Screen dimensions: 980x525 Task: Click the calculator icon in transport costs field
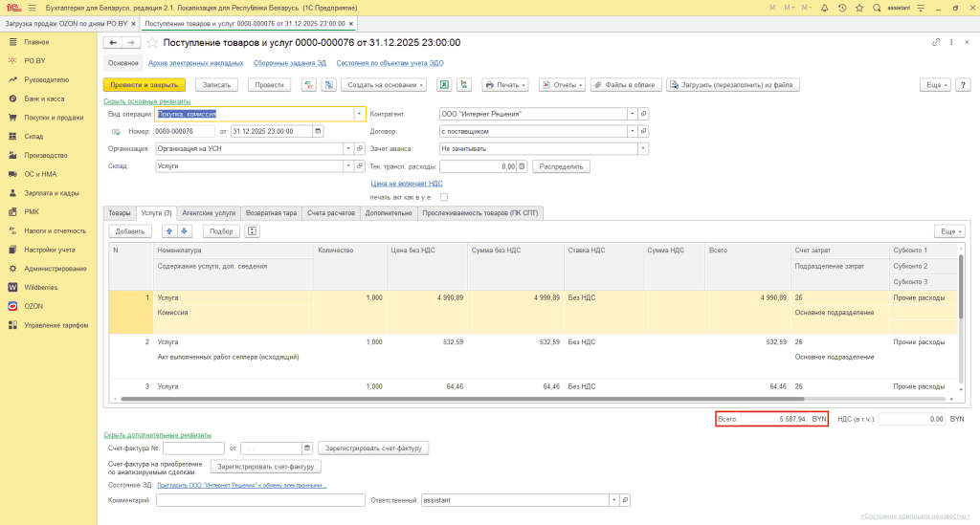pyautogui.click(x=522, y=166)
